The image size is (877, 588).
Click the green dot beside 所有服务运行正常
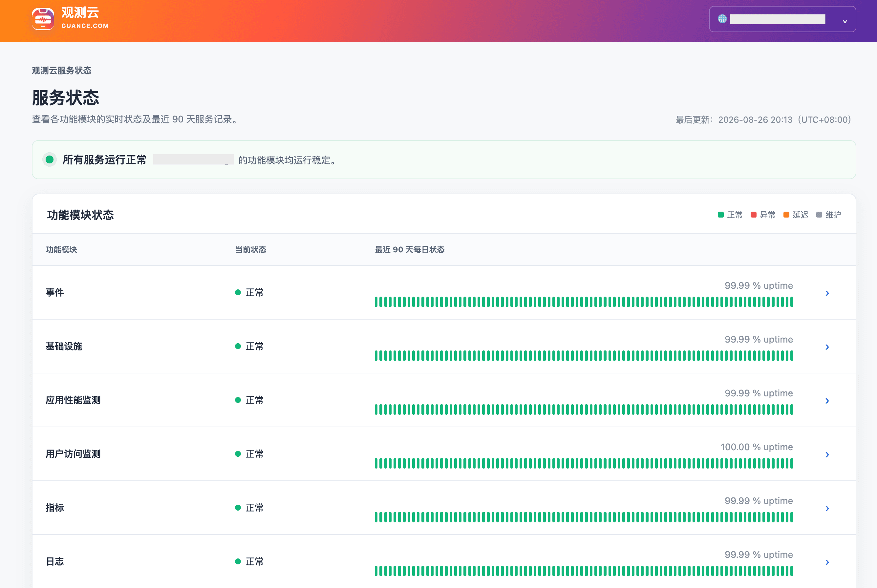point(50,160)
